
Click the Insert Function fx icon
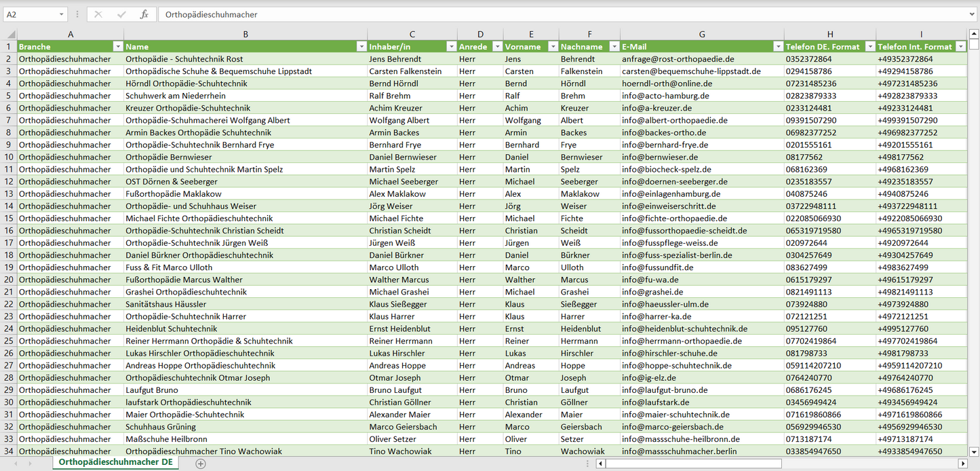click(144, 14)
